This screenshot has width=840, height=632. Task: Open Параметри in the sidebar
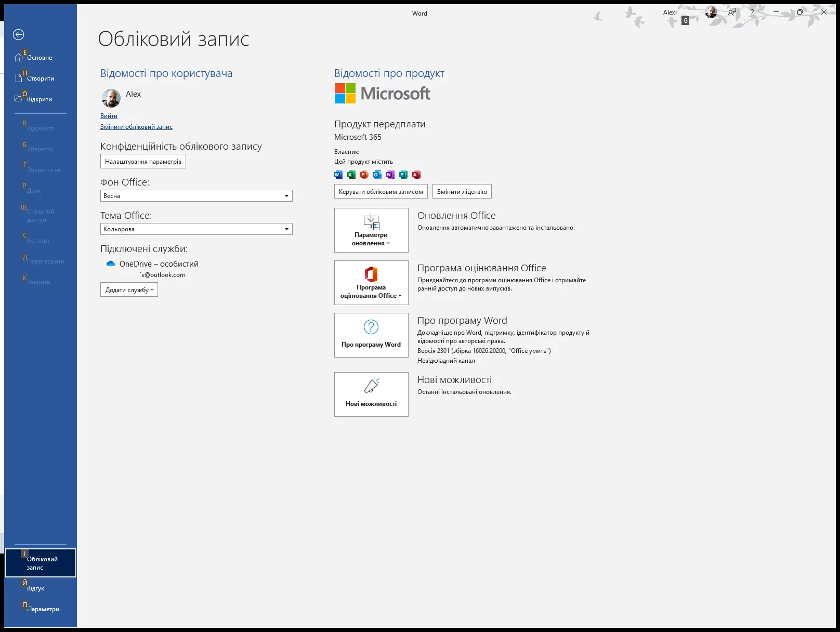41,609
